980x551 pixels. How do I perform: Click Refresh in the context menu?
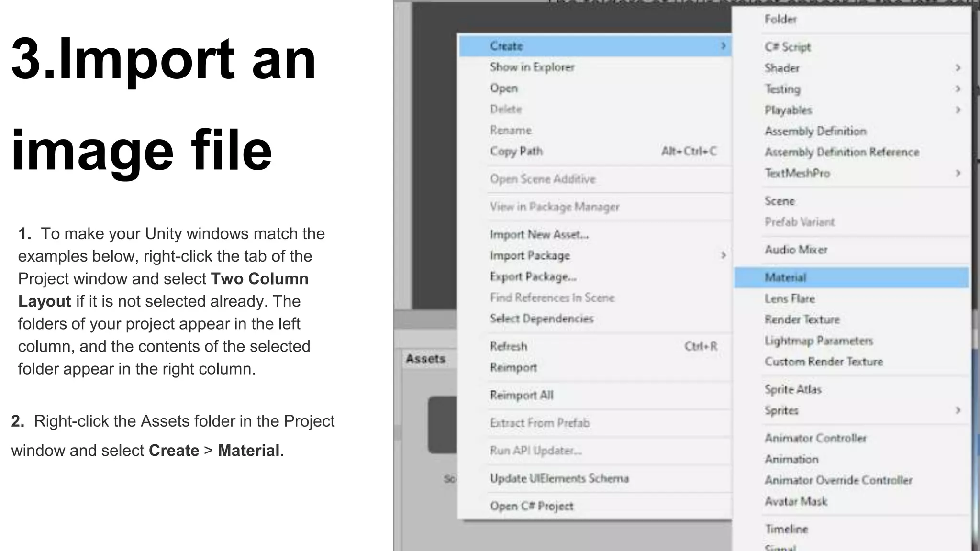[595, 346]
